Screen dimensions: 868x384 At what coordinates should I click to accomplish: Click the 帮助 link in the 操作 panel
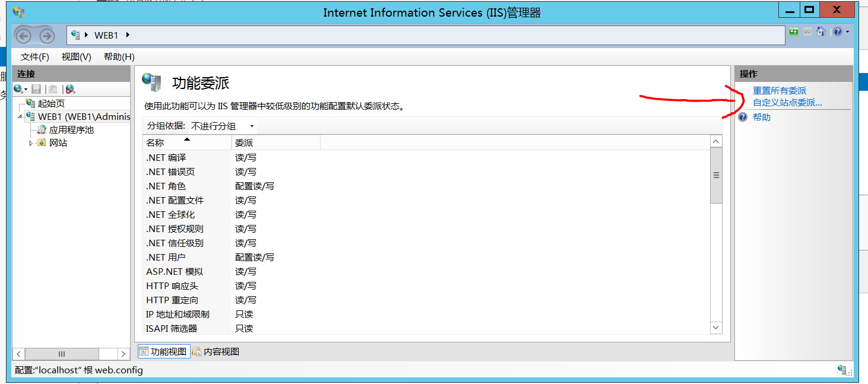pos(762,117)
